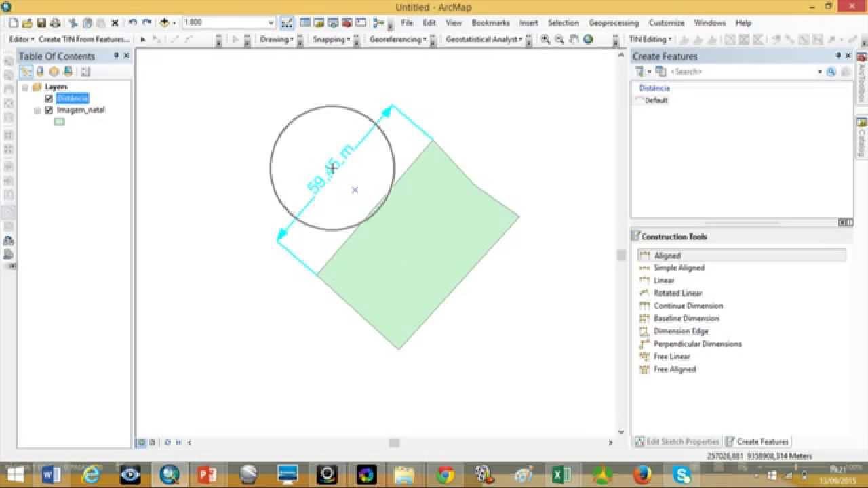Open Firefox from the taskbar
This screenshot has height=488, width=868.
[x=642, y=474]
